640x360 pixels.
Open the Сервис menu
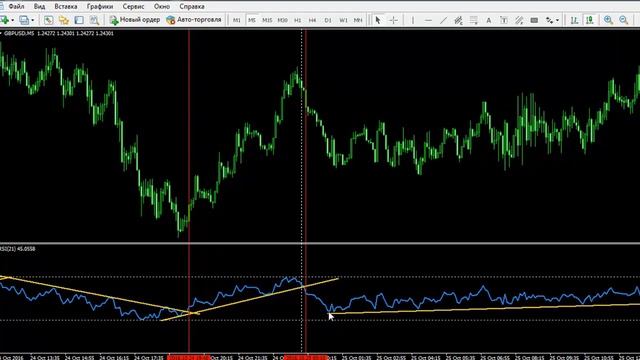coord(133,7)
